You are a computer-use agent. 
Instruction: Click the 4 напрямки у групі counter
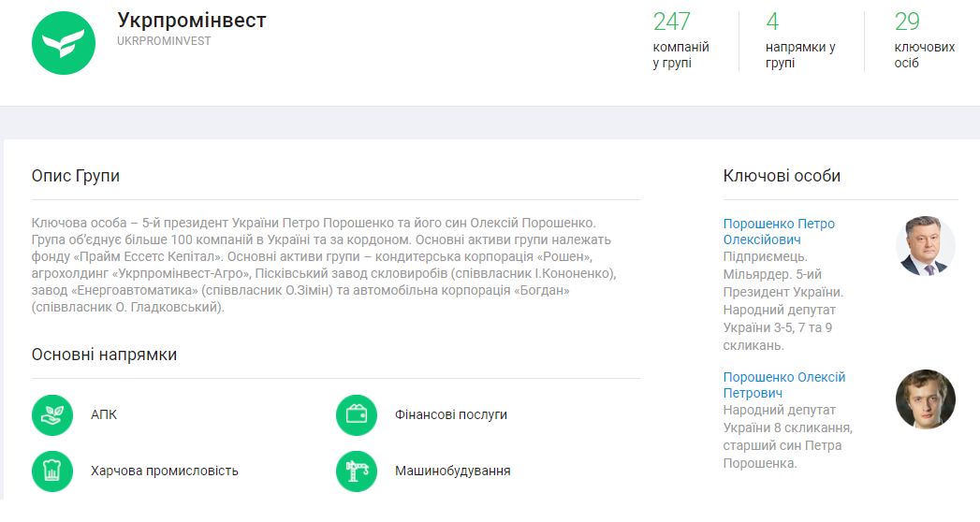pos(800,41)
